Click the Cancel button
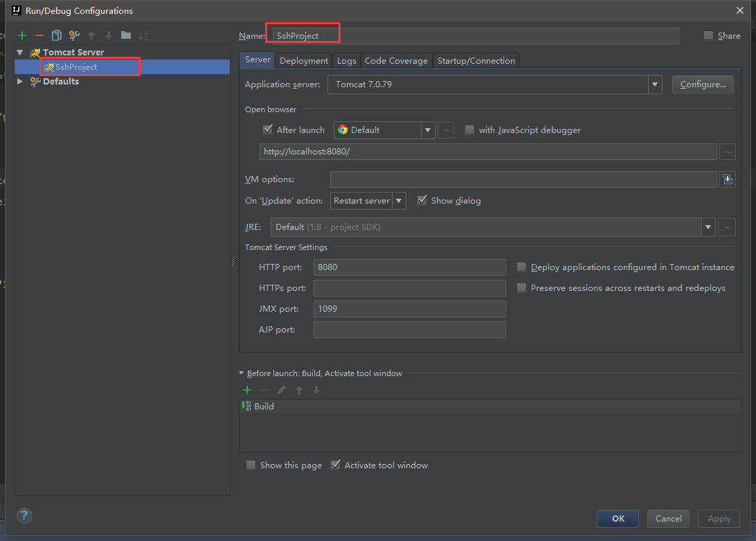Viewport: 756px width, 541px height. click(x=668, y=519)
